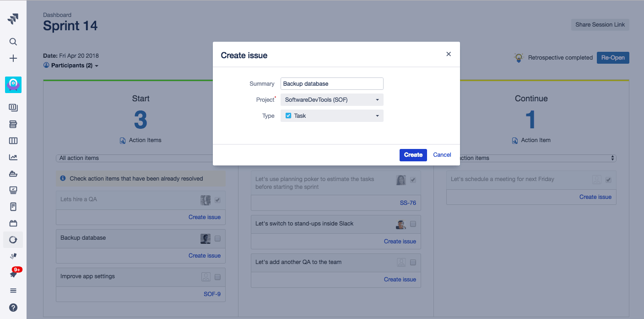Screen dimensions: 644x319
Task: Select the highlighted retrospective app icon
Action: click(13, 84)
